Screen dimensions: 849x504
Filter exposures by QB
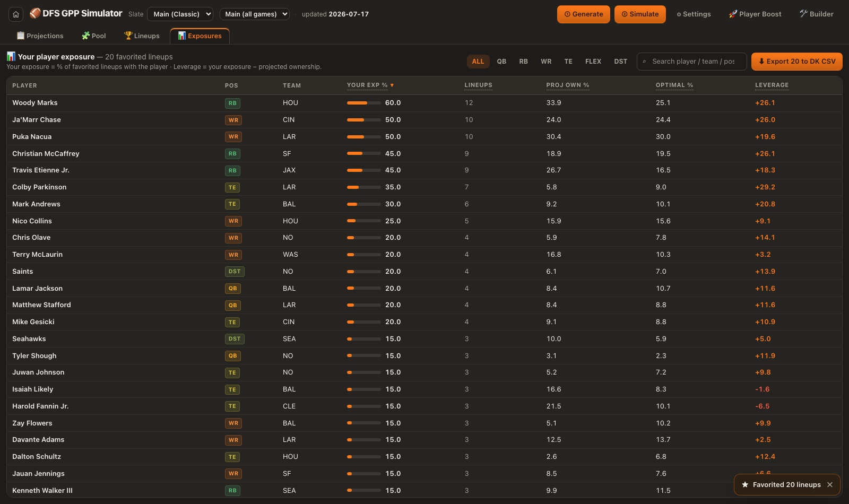point(501,62)
